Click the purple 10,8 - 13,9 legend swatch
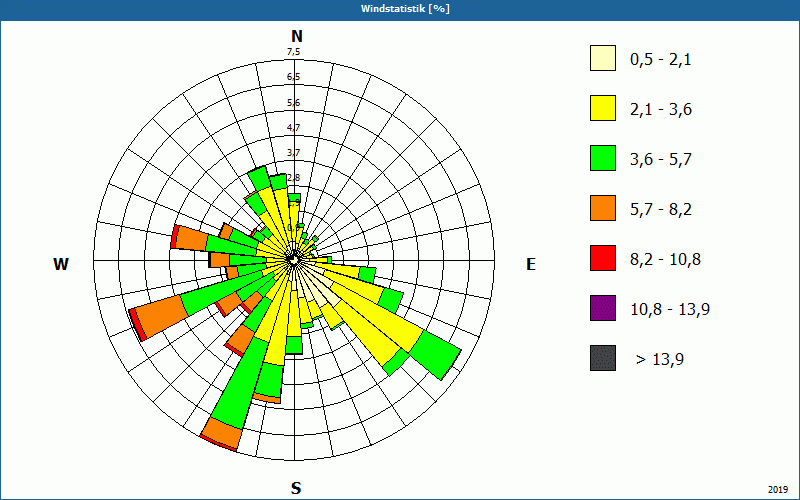 (603, 308)
